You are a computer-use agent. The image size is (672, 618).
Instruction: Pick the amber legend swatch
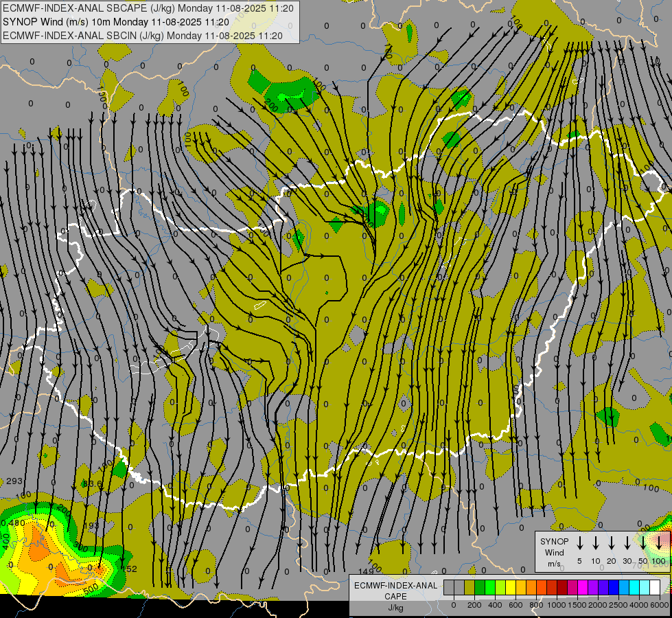[x=521, y=588]
